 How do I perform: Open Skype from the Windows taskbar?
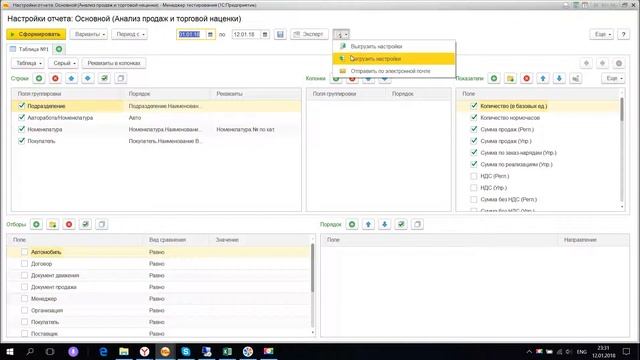(x=186, y=351)
